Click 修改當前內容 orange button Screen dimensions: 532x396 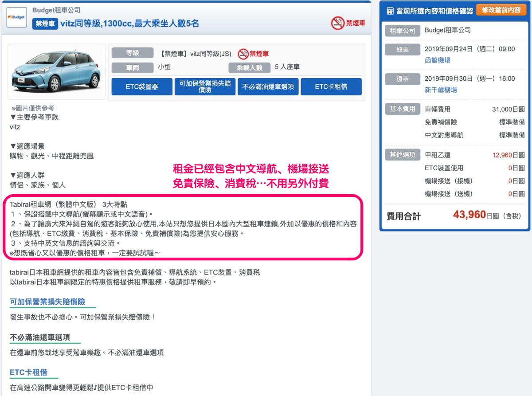[x=501, y=10]
